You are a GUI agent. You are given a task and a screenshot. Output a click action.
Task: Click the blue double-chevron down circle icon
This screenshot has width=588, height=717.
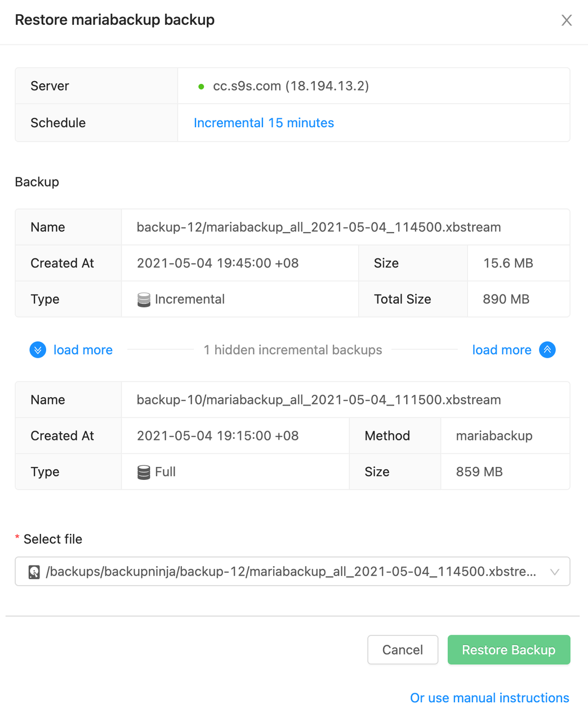(37, 350)
